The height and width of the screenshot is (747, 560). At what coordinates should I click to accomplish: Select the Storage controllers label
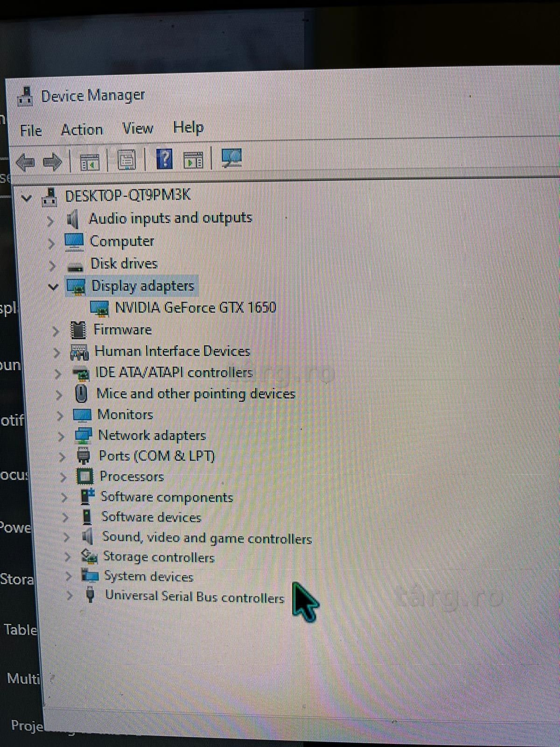pyautogui.click(x=159, y=557)
